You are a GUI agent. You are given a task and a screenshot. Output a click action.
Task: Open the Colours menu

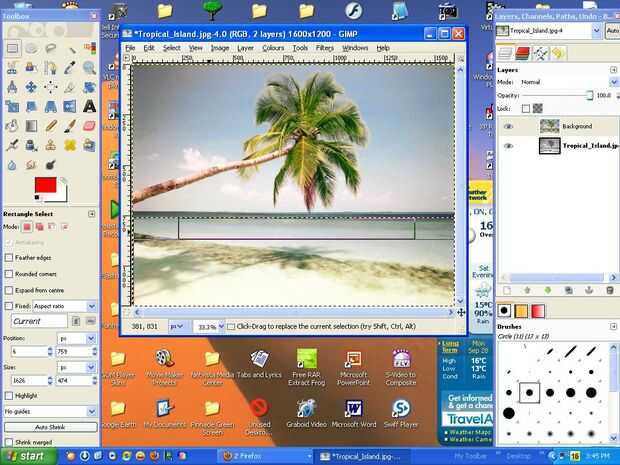(x=273, y=48)
